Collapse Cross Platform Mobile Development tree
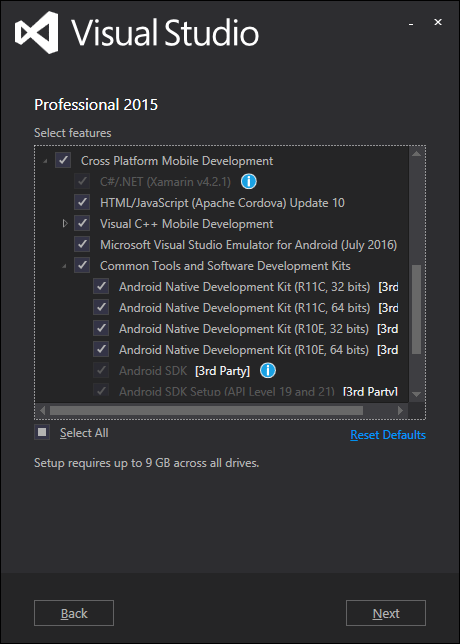The image size is (460, 644). pos(46,161)
